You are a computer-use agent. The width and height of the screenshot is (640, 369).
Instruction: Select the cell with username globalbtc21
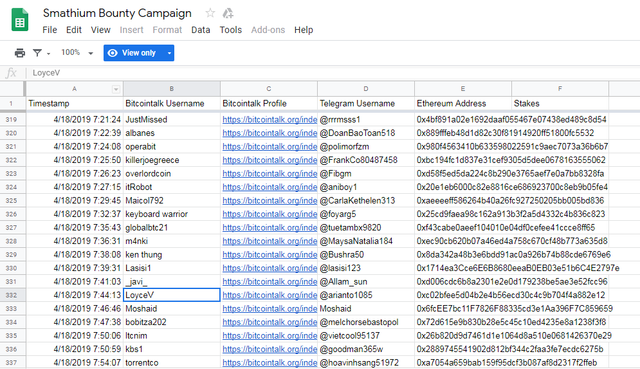pyautogui.click(x=171, y=227)
